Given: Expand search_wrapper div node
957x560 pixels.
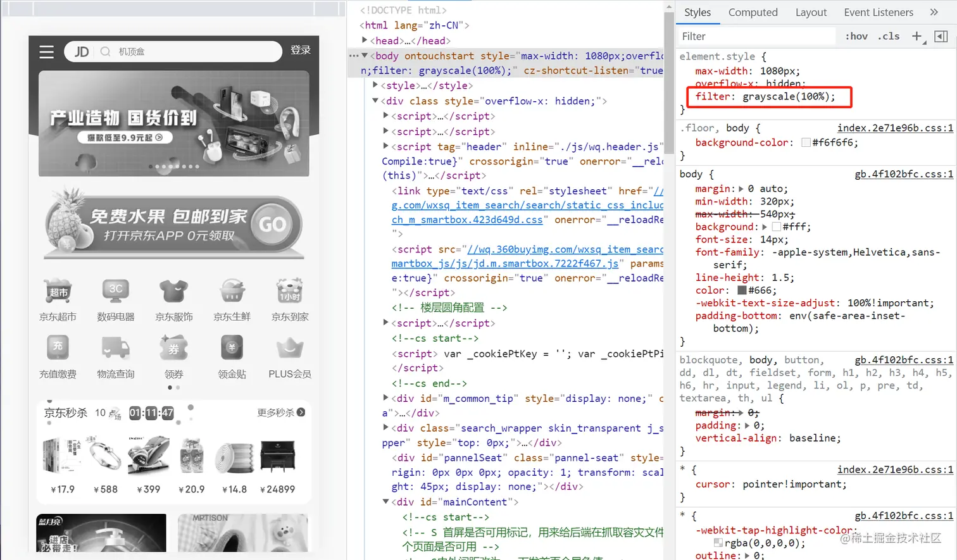Looking at the screenshot, I should [385, 427].
